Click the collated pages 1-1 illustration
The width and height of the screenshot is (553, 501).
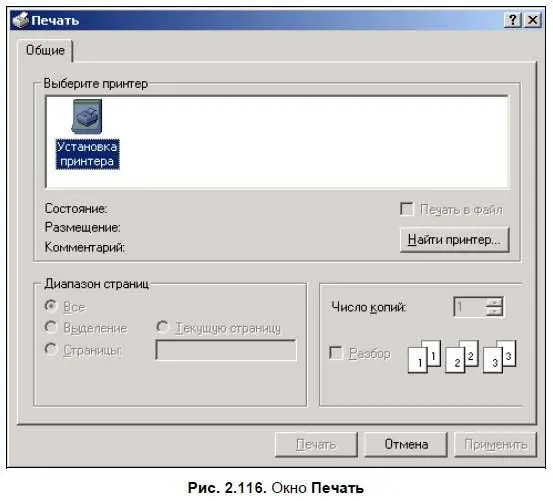pyautogui.click(x=424, y=356)
